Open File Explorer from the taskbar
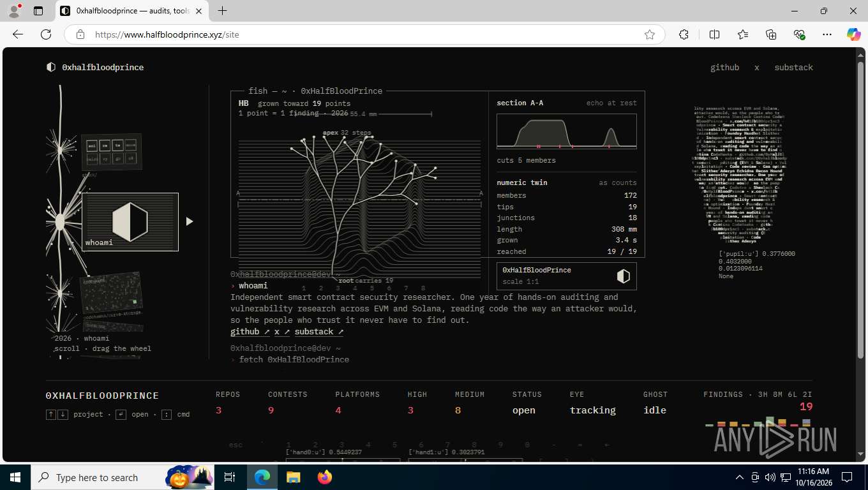This screenshot has width=868, height=490. [x=293, y=477]
